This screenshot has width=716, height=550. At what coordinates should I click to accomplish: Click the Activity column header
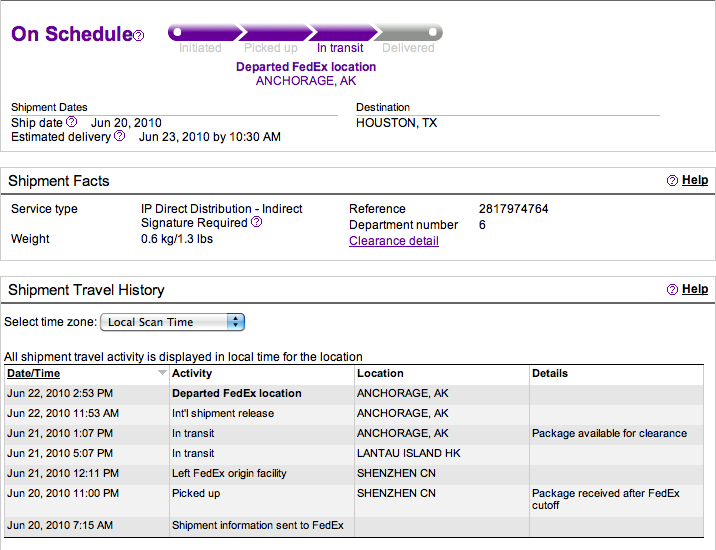coord(192,373)
